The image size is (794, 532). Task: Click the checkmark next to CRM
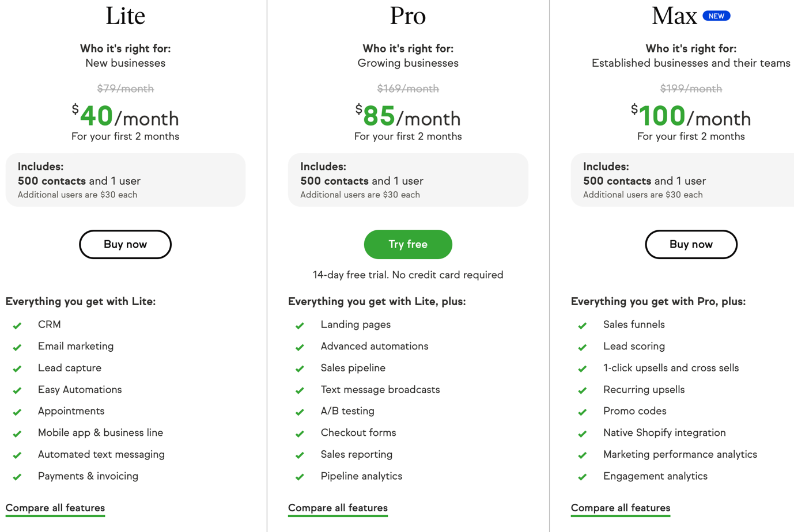pos(17,326)
